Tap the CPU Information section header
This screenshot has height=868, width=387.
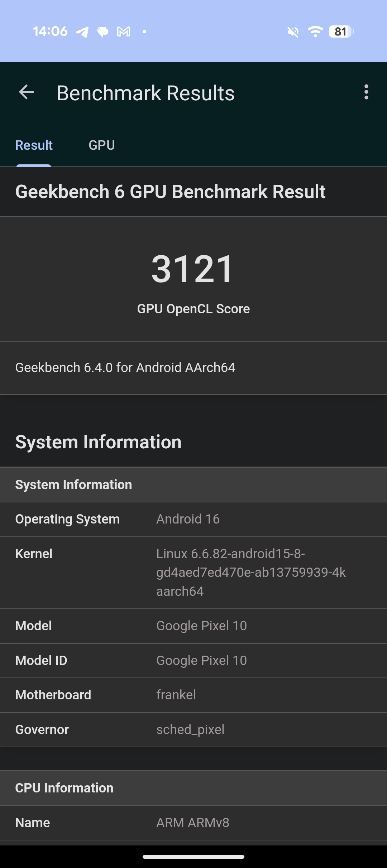point(193,788)
